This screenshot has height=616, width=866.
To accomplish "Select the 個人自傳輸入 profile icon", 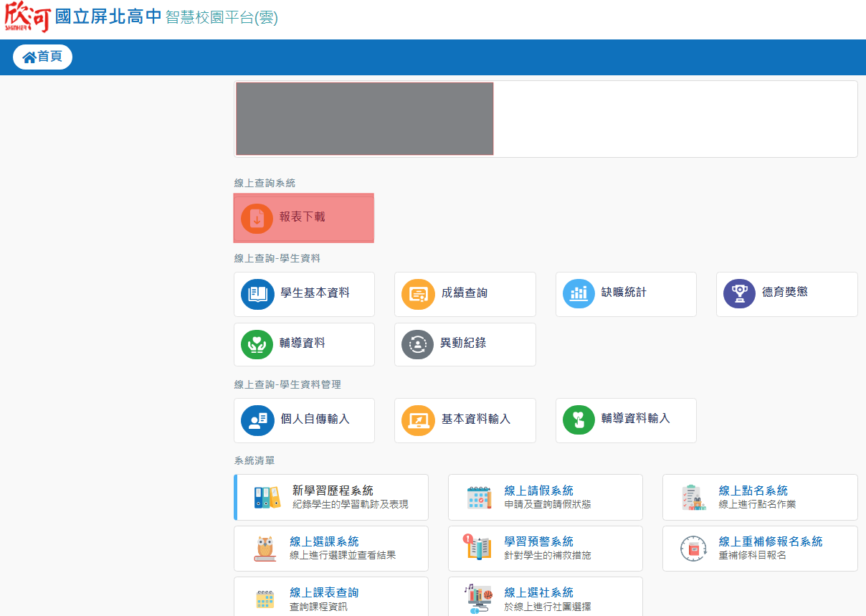I will 257,420.
